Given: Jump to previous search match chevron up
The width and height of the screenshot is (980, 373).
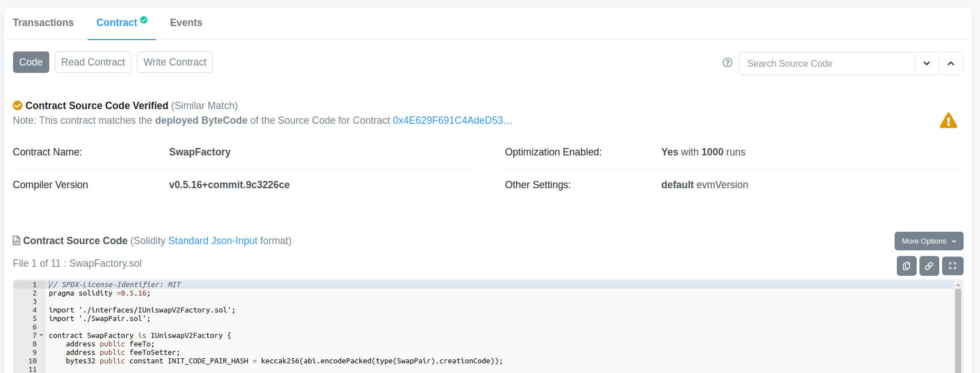Looking at the screenshot, I should point(951,63).
